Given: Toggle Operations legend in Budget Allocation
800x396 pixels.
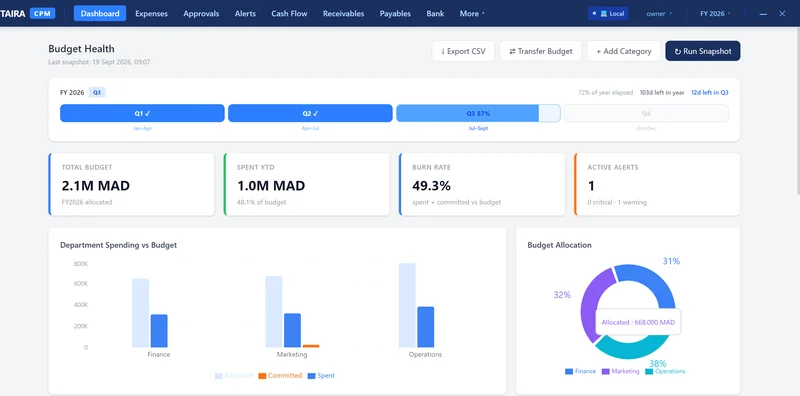Looking at the screenshot, I should [x=665, y=372].
